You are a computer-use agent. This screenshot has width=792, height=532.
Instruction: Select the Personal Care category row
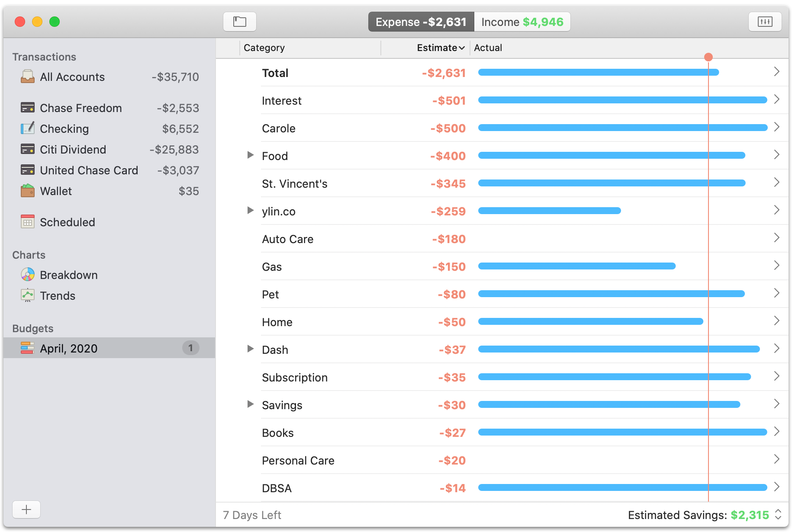pos(502,460)
